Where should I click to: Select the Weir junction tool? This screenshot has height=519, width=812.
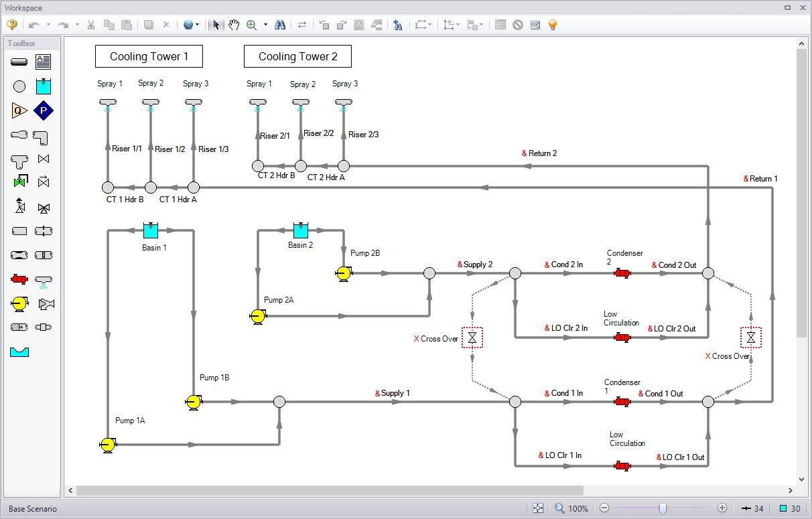pyautogui.click(x=19, y=352)
